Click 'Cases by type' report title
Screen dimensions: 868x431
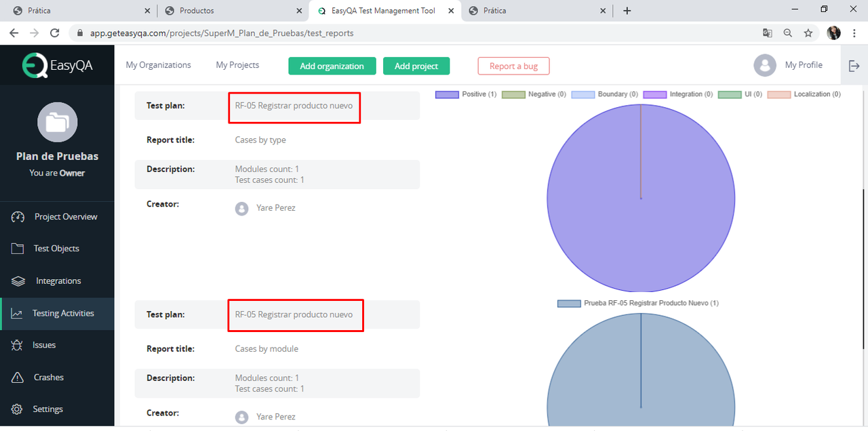click(x=260, y=140)
